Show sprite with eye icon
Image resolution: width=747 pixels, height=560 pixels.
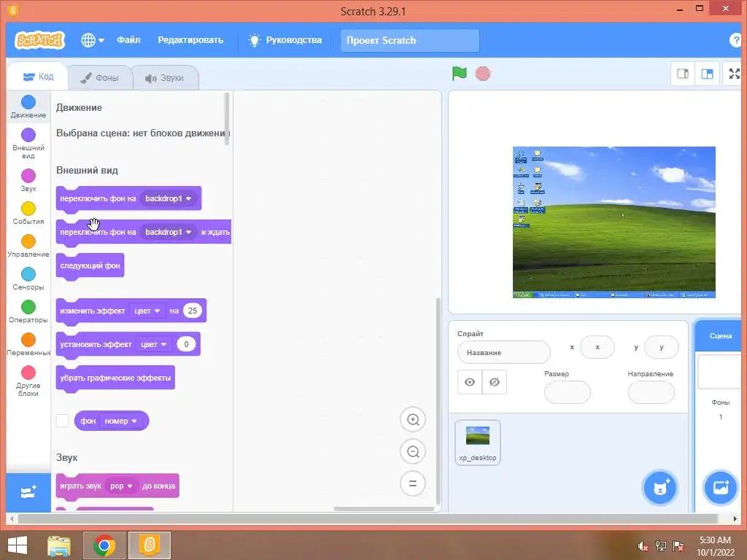click(x=470, y=382)
